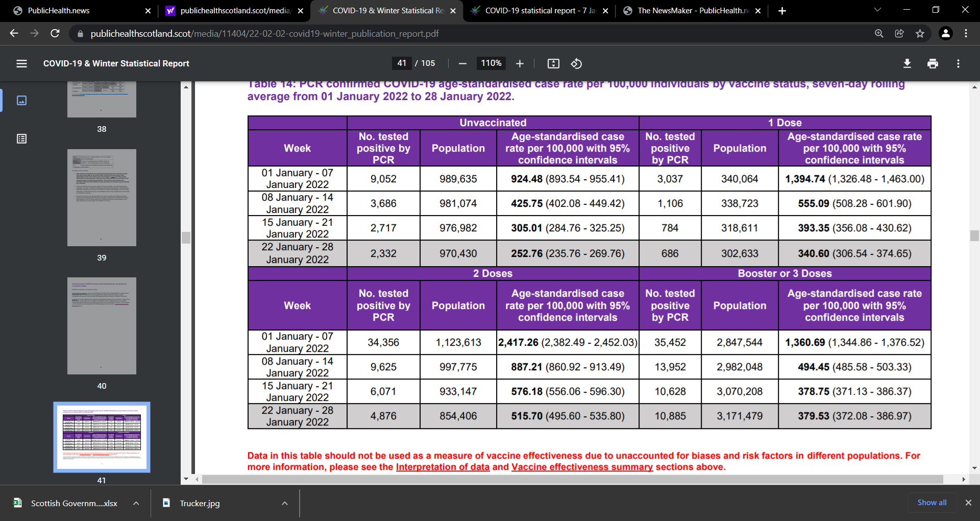The image size is (980, 521).
Task: Click the Booster or 3 Doses header
Action: click(785, 273)
